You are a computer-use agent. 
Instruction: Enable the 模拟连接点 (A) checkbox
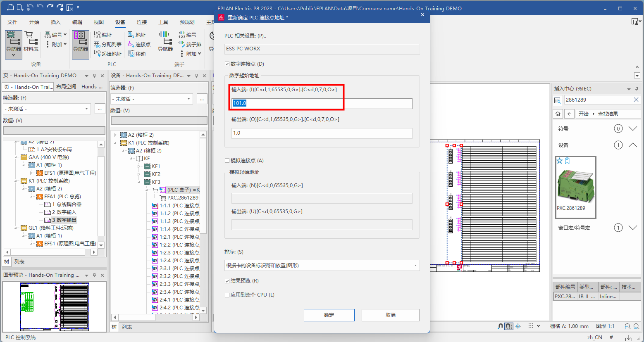227,160
